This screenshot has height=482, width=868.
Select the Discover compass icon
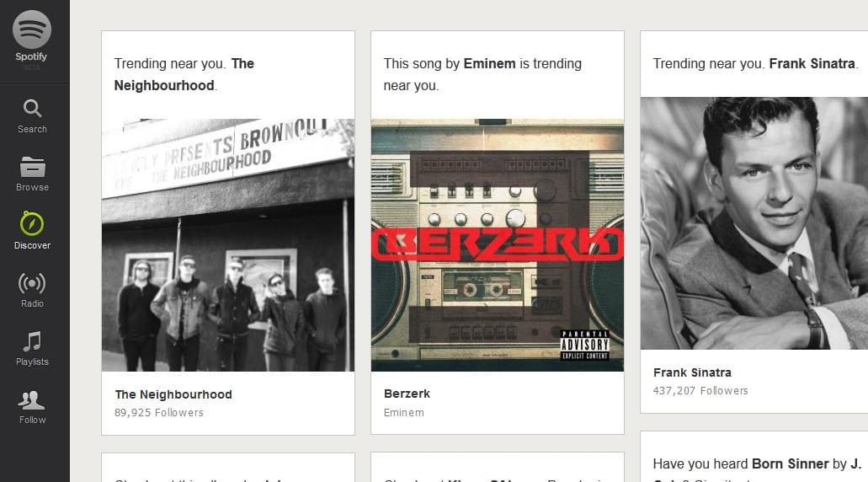32,224
